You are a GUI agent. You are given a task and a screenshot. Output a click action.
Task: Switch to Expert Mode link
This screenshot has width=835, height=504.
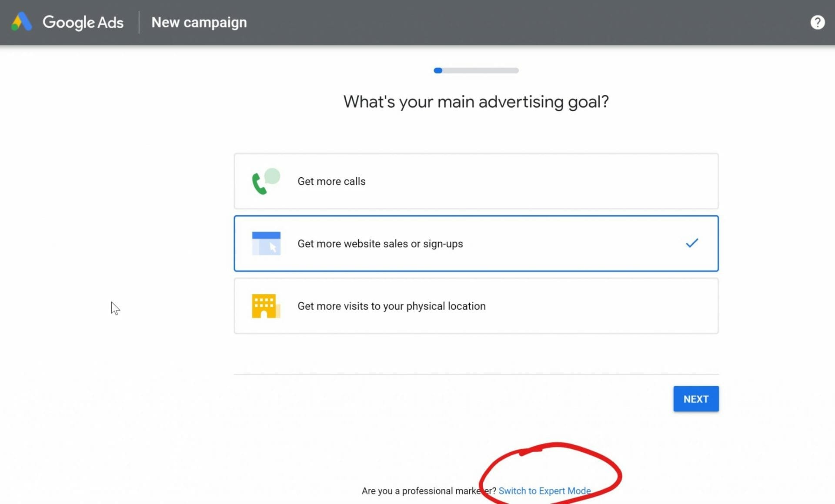[544, 491]
